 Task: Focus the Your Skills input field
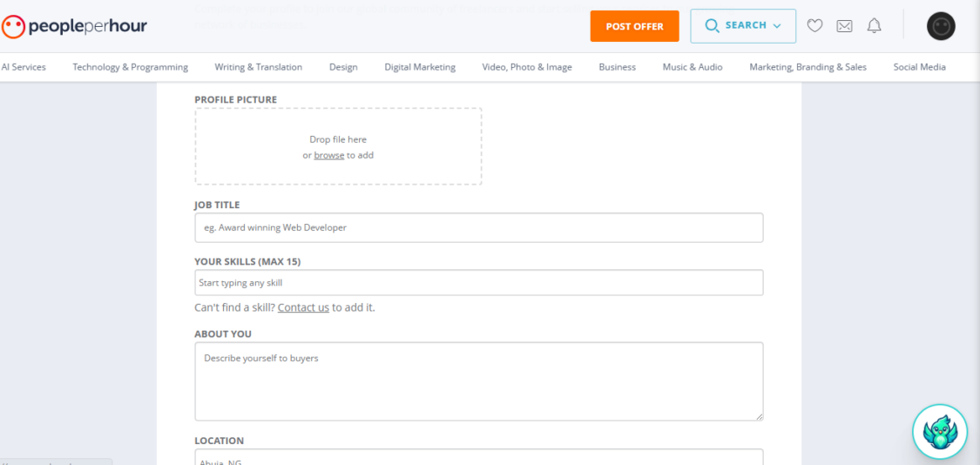(x=479, y=282)
